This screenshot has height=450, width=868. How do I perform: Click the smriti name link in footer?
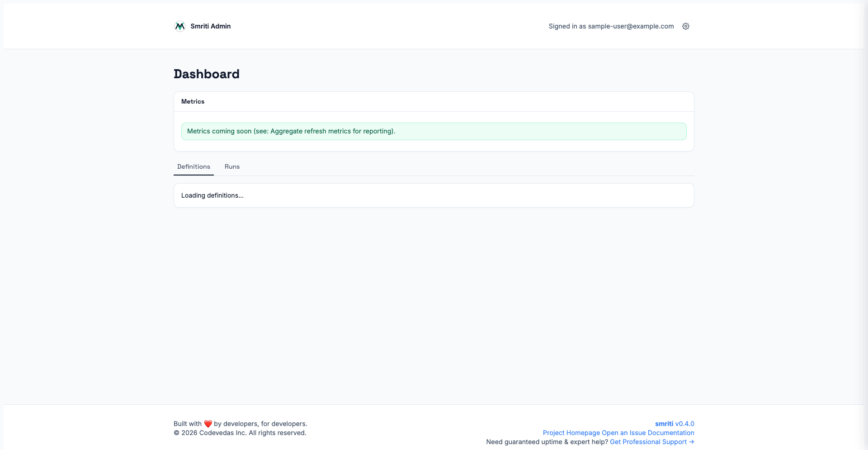point(664,424)
